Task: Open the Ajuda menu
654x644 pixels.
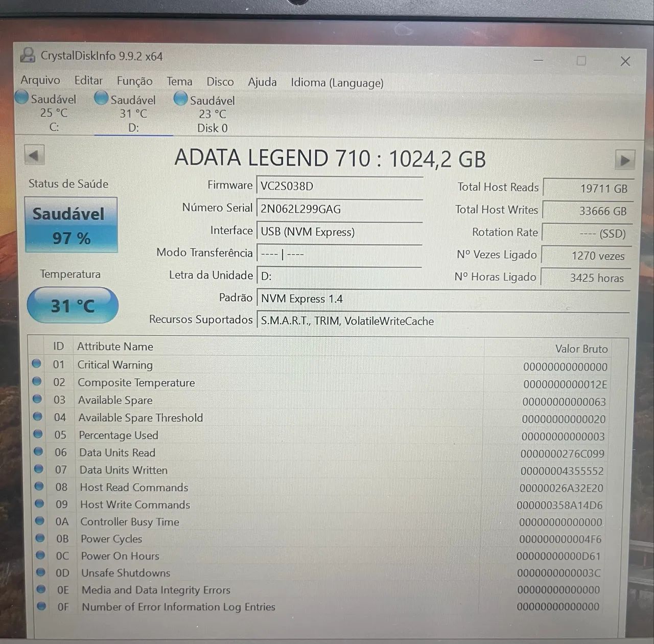Action: pos(262,82)
